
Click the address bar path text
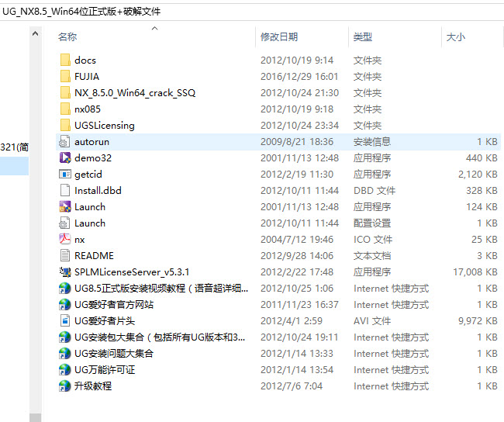(81, 12)
